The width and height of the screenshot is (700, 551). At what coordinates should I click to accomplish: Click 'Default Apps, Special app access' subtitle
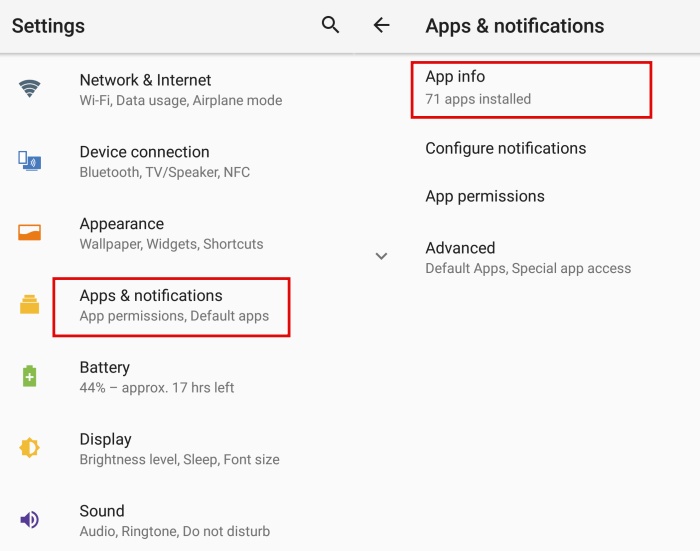tap(528, 268)
